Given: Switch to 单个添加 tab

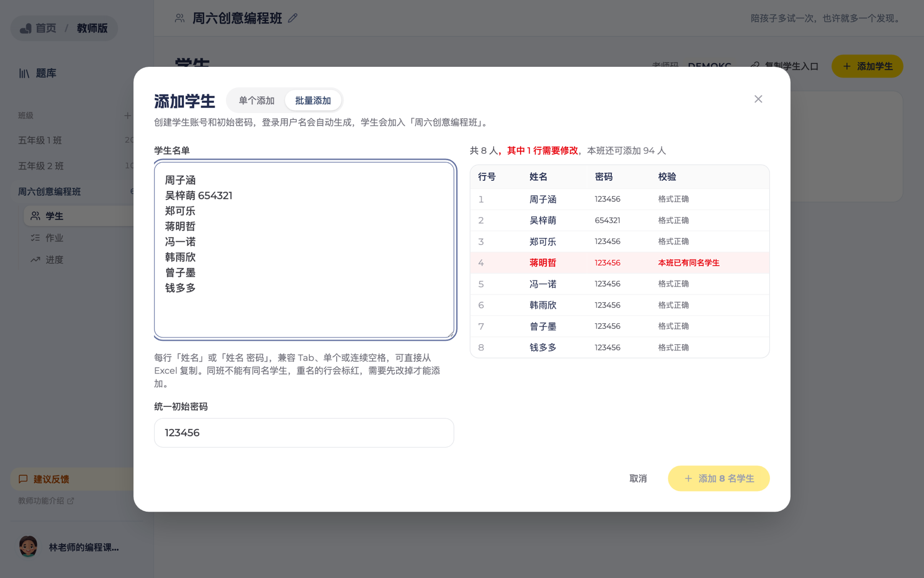Looking at the screenshot, I should tap(257, 101).
